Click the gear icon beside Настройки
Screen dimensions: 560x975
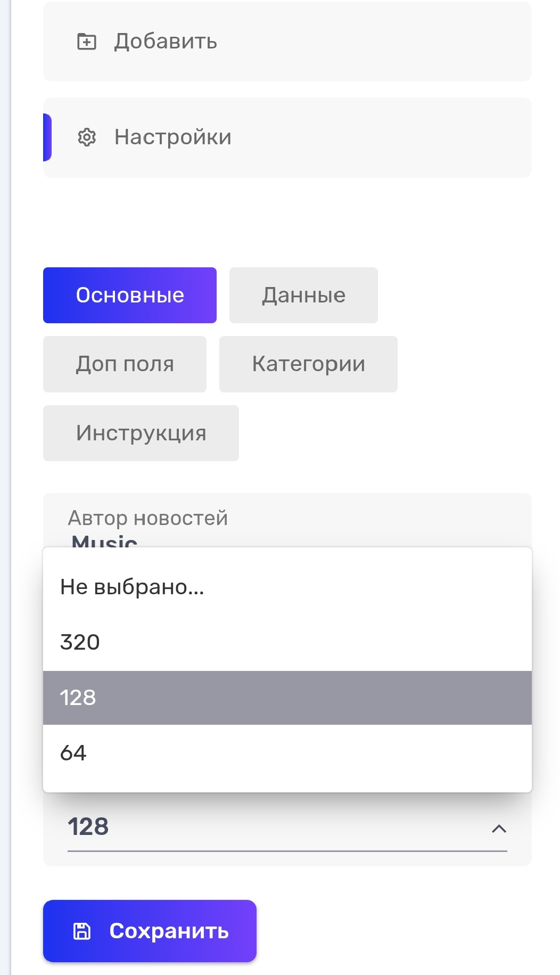pos(87,137)
